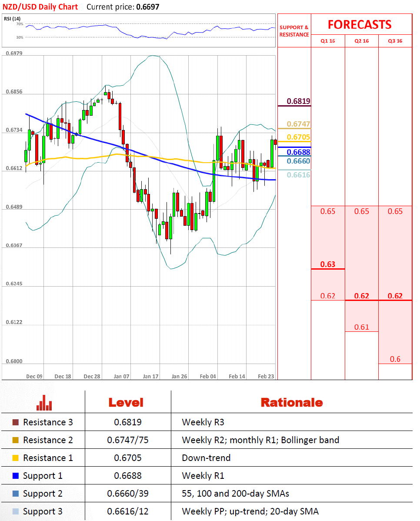Click the Level table header
Viewport: 420px width, 521px height.
(x=126, y=403)
